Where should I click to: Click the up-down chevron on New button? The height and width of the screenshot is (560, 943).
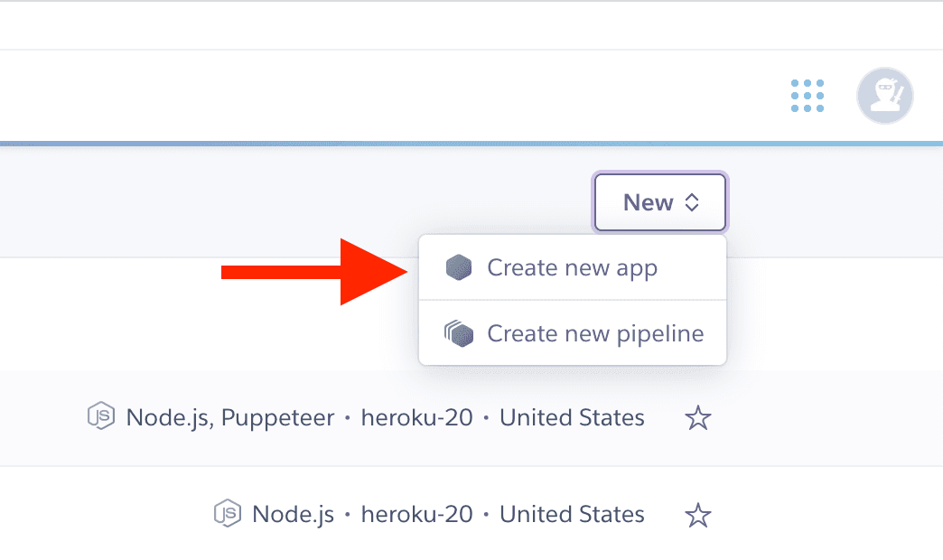(692, 202)
